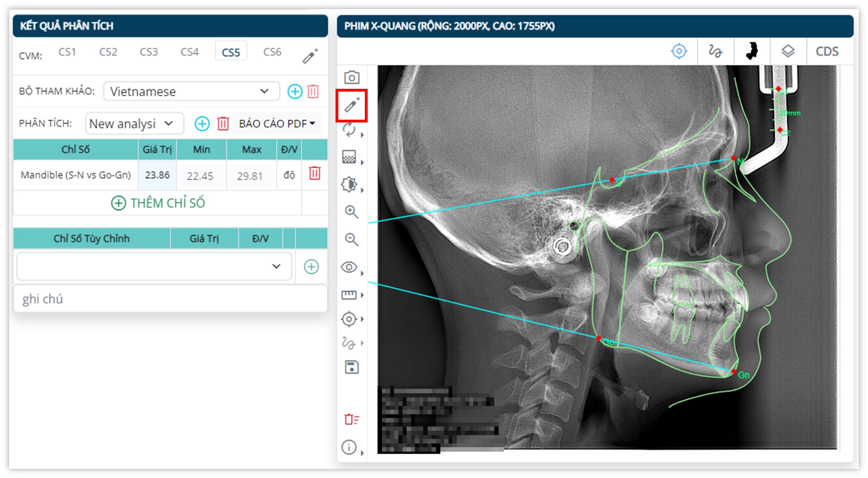Expand the brightness tool submenu arrow
The height and width of the screenshot is (478, 868).
(x=362, y=190)
